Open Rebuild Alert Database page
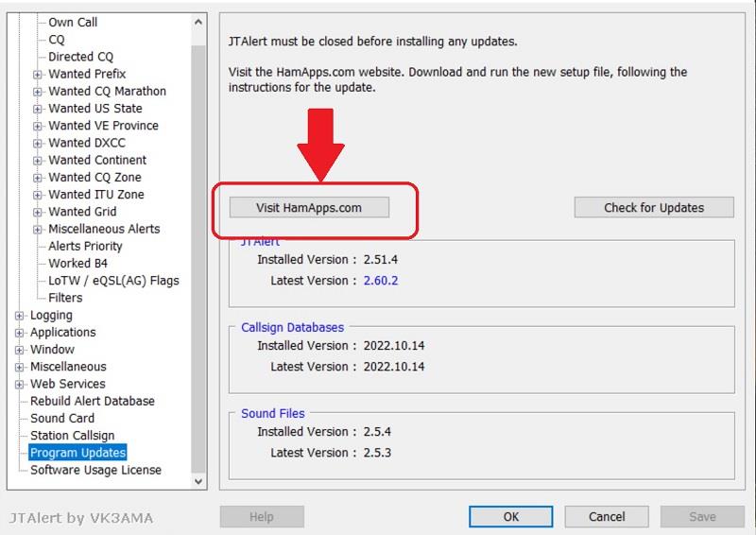Image resolution: width=756 pixels, height=535 pixels. point(92,402)
